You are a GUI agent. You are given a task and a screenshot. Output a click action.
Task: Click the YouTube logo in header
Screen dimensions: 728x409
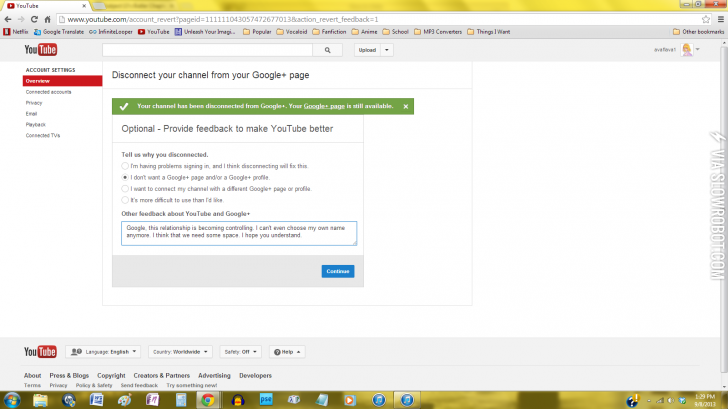[x=41, y=50]
